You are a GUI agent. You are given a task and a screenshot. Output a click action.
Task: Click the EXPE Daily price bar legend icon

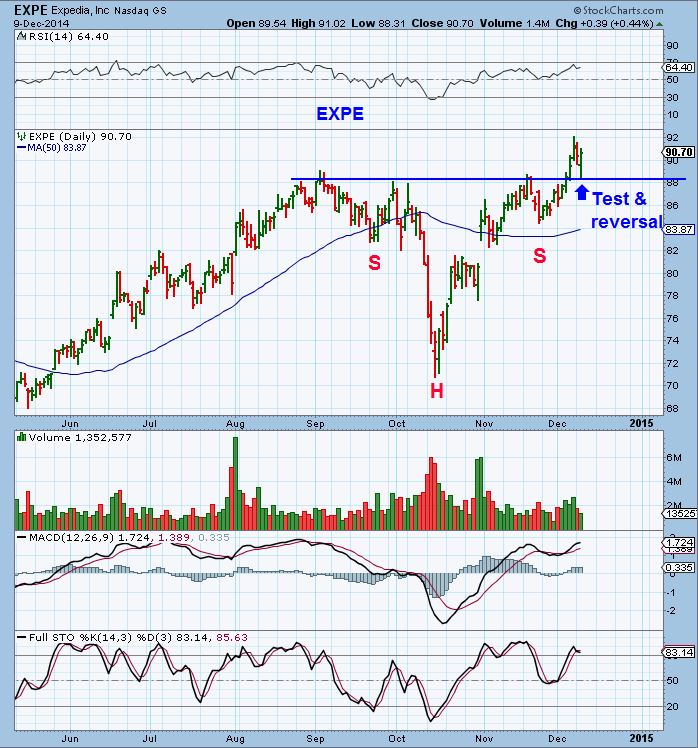[21, 136]
